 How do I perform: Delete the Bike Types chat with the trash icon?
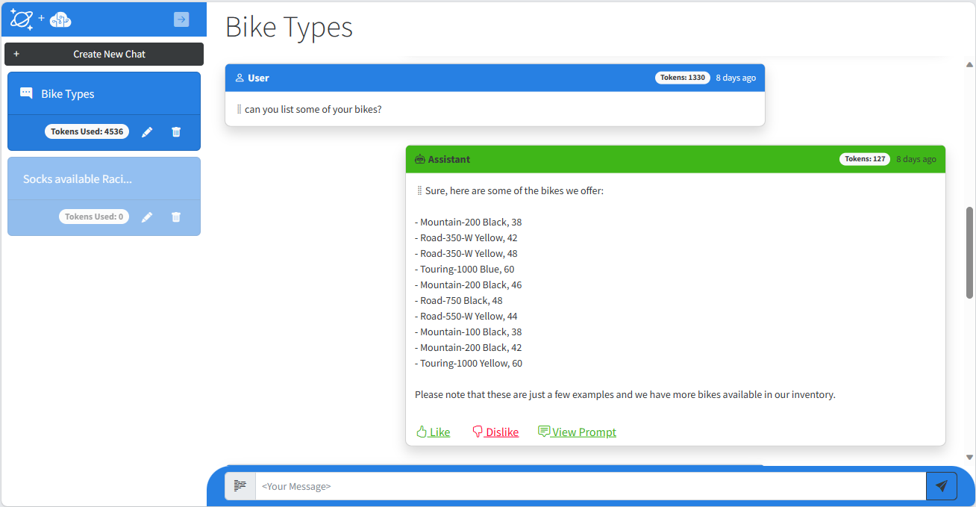(x=176, y=132)
